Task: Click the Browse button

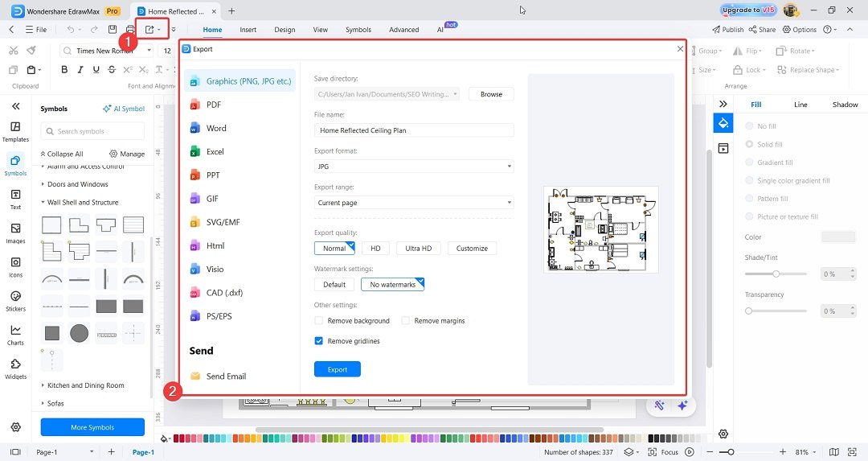Action: pyautogui.click(x=491, y=94)
